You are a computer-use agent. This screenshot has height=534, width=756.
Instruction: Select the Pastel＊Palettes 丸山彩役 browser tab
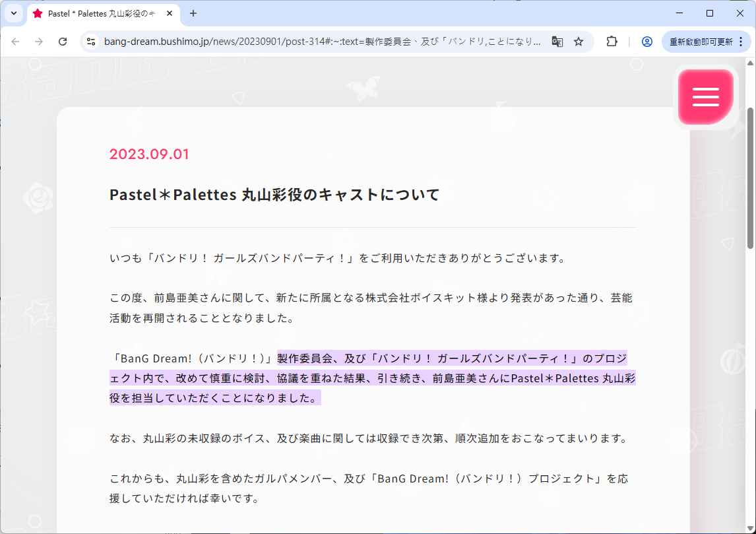[99, 13]
